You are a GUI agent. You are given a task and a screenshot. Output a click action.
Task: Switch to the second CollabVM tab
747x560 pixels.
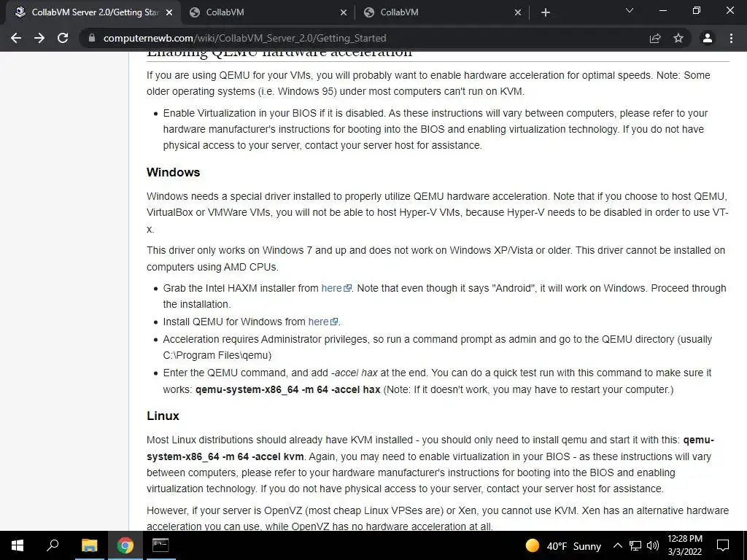click(x=267, y=12)
